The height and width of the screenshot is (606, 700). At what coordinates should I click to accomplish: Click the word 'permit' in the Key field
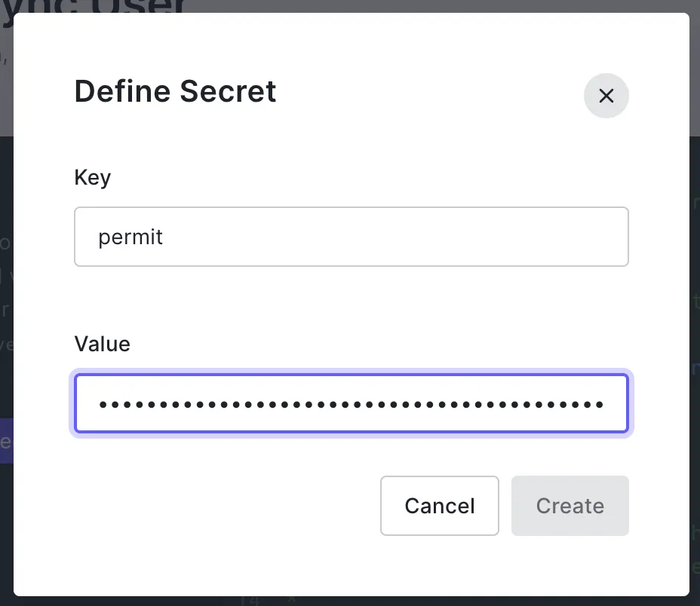coord(130,236)
